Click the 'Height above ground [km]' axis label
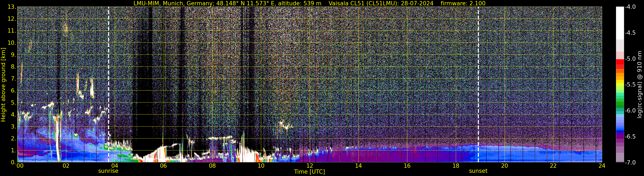The image size is (644, 176). coord(3,85)
